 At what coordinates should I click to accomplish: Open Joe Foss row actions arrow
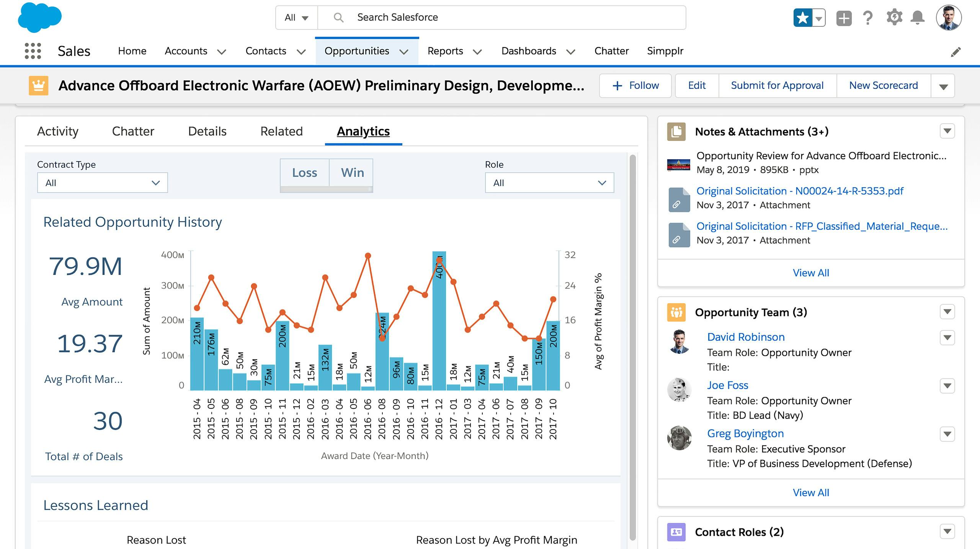click(947, 386)
